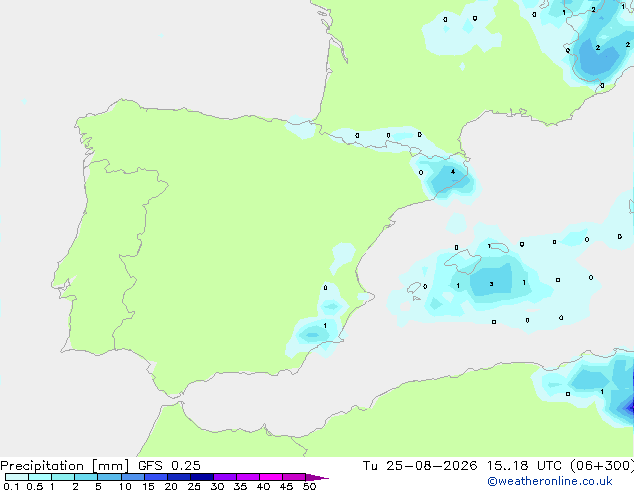This screenshot has height=490, width=634.
Task: Click the "3" value near the Balearic Islands
Action: tap(491, 284)
